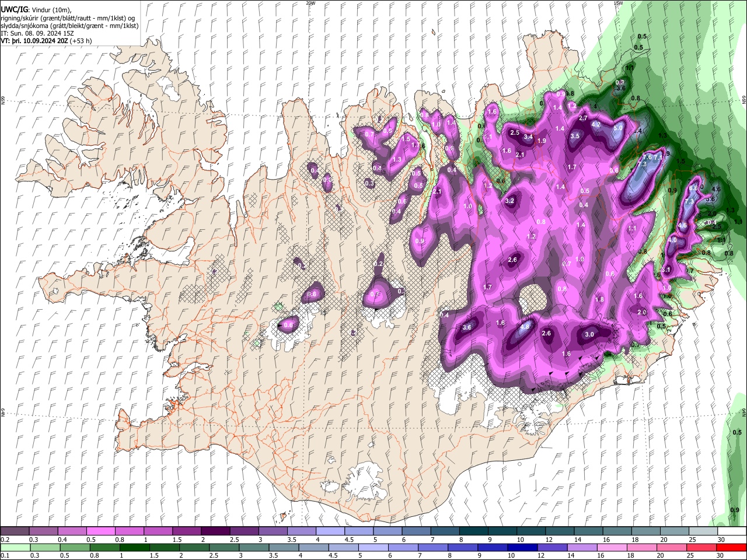This screenshot has height=560, width=747.
Task: Click the crimson 25 rain legend swatch
Action: click(701, 548)
